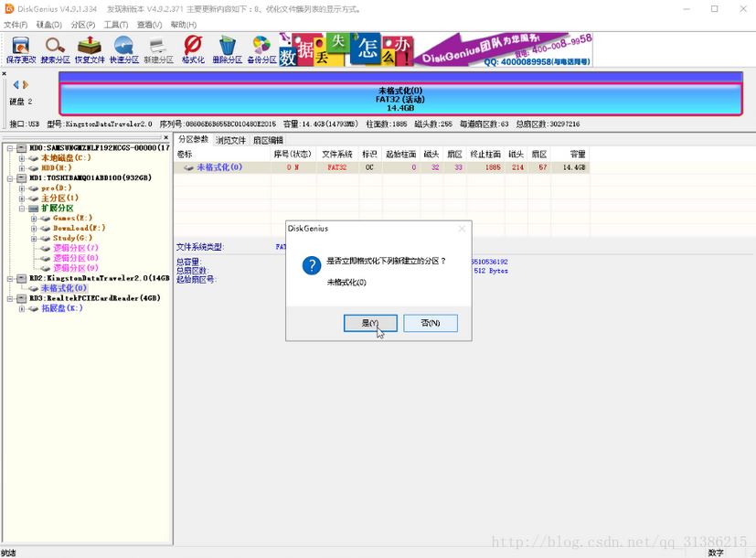Viewport: 756px width, 558px height.
Task: Click the 文件系统 column header
Action: pos(337,155)
